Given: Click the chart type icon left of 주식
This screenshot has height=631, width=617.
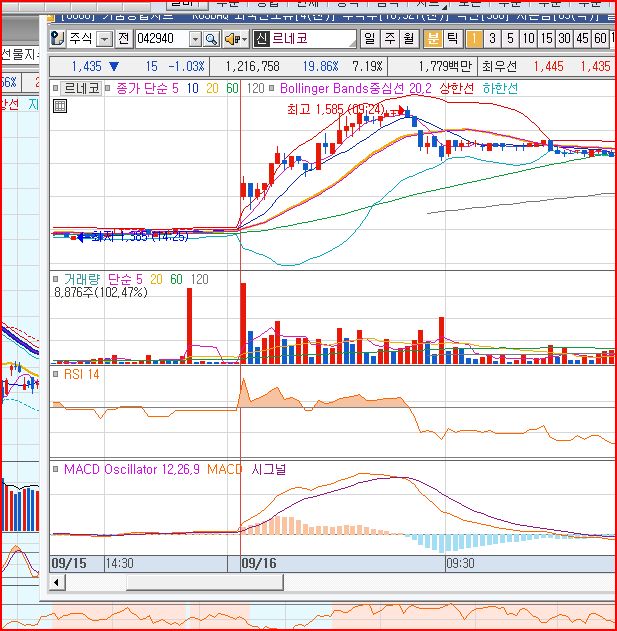Looking at the screenshot, I should tap(59, 39).
